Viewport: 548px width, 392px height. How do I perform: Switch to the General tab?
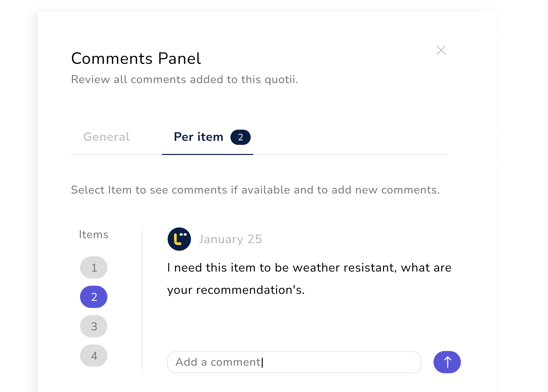[x=106, y=137]
